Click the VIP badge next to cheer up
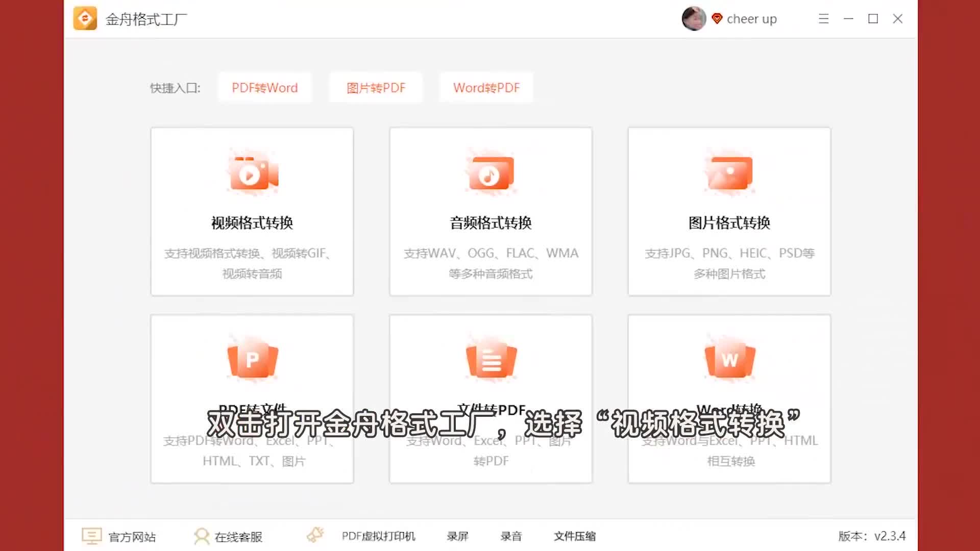The width and height of the screenshot is (980, 551). point(717,18)
